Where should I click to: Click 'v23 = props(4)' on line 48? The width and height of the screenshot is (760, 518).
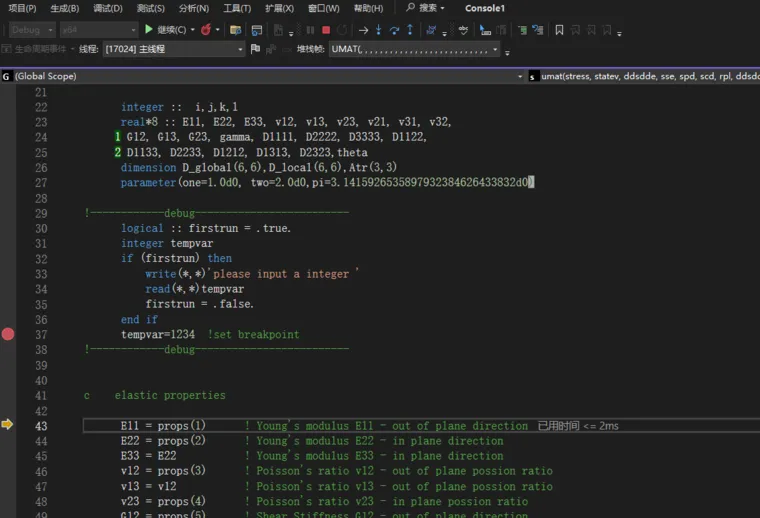tap(163, 501)
